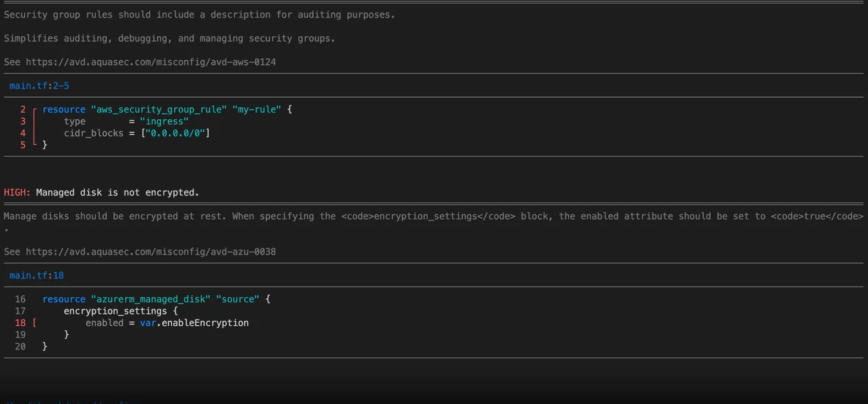The height and width of the screenshot is (404, 868).
Task: Click the var.enableEncryption value
Action: [194, 323]
